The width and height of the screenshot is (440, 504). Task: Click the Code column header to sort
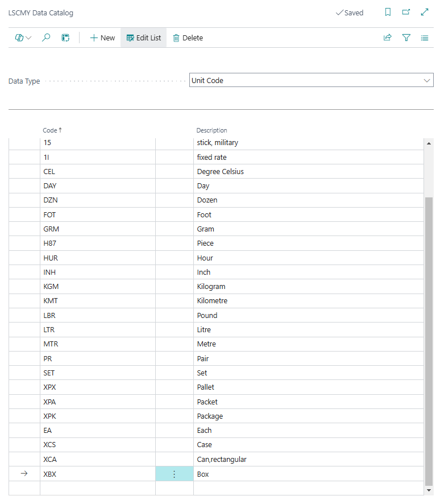click(52, 130)
